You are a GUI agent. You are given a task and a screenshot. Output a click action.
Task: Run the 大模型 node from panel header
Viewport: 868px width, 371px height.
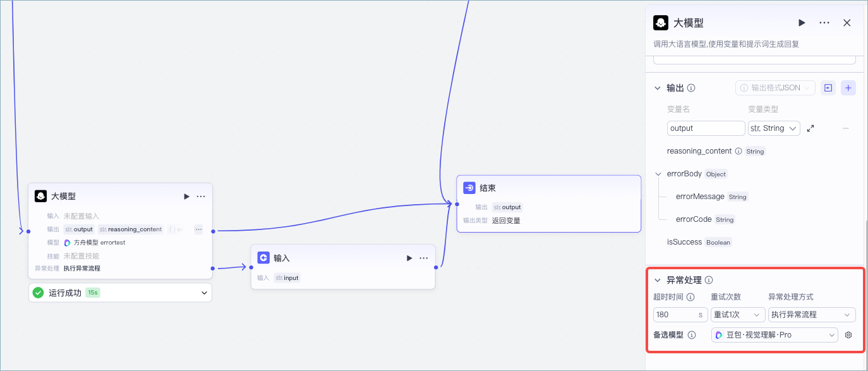coord(802,23)
